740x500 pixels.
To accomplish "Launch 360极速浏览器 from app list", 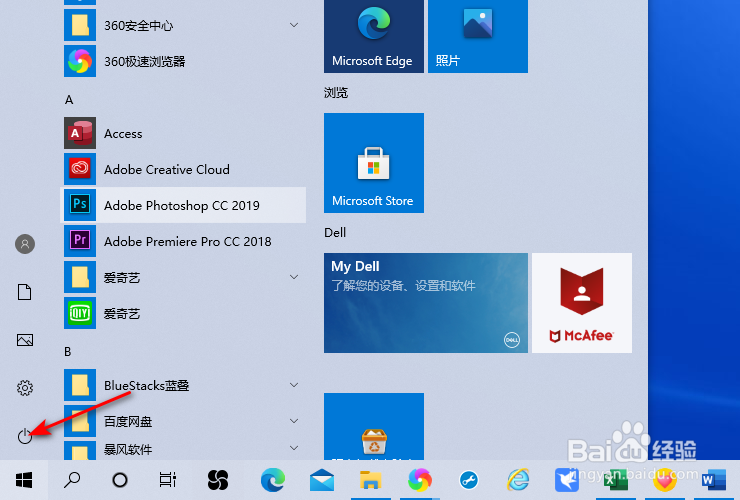I will click(x=183, y=61).
